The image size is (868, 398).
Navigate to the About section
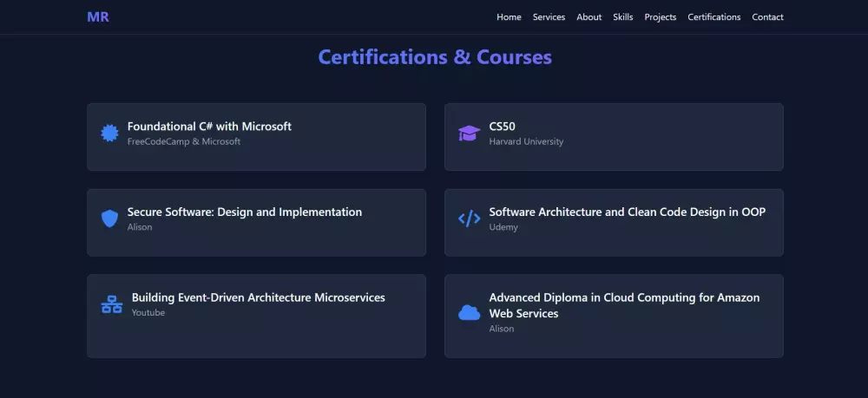pos(589,17)
